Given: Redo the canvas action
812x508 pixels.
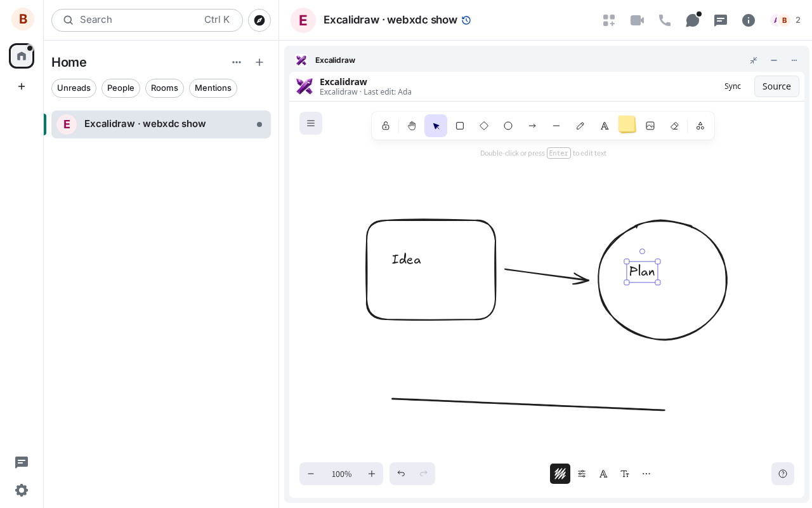Looking at the screenshot, I should click(424, 474).
